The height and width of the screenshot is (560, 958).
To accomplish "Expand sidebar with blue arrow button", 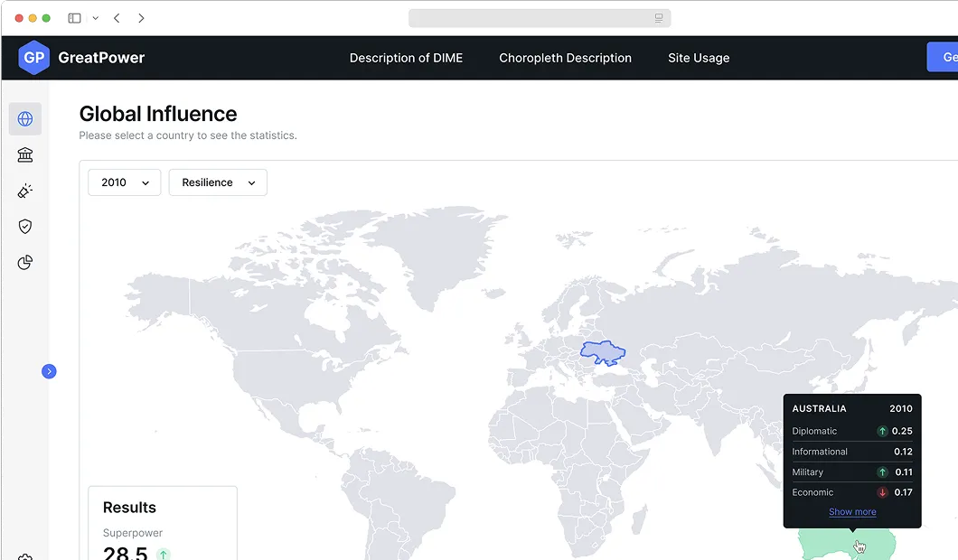I will [49, 371].
